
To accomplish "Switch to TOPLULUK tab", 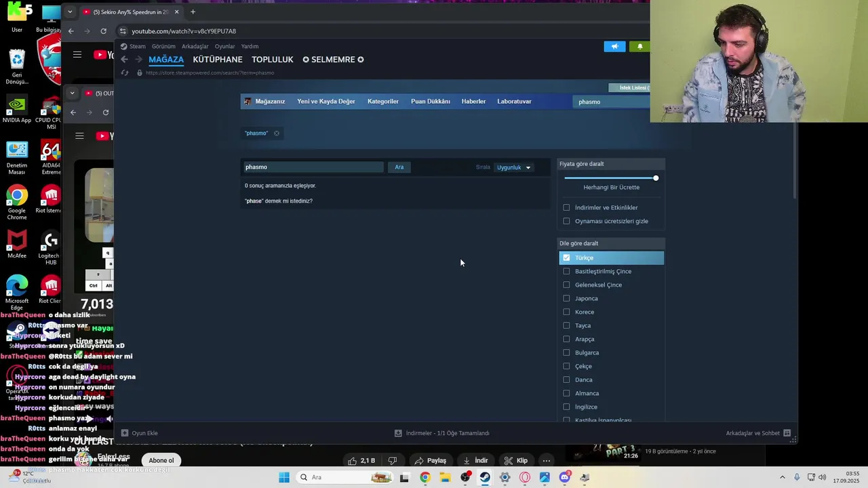I will tap(273, 60).
